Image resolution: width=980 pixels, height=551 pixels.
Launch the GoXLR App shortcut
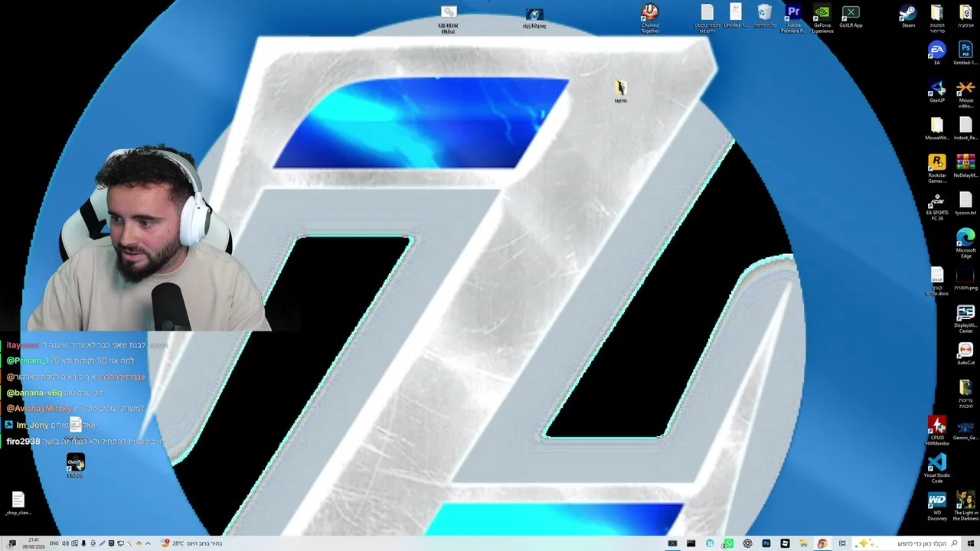pos(851,17)
